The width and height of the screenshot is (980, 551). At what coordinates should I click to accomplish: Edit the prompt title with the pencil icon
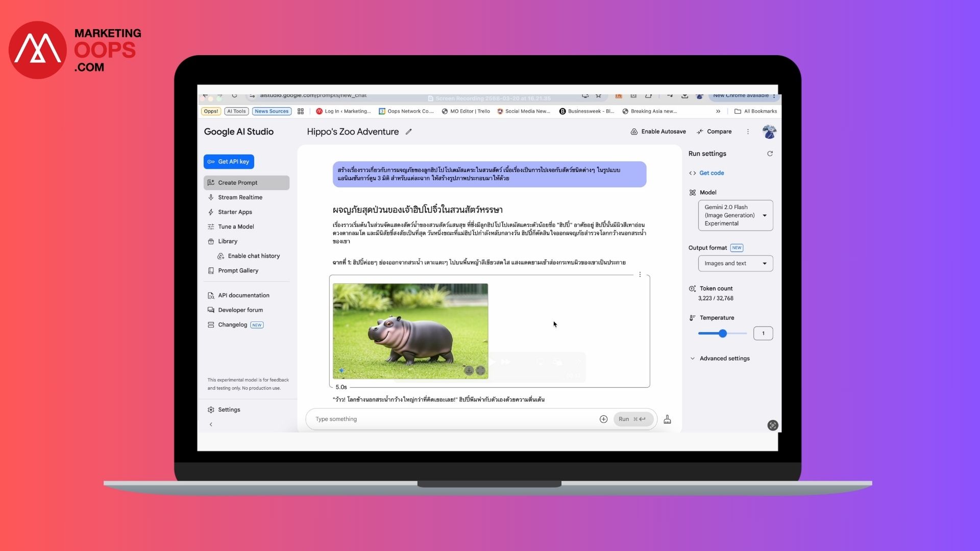pos(408,132)
